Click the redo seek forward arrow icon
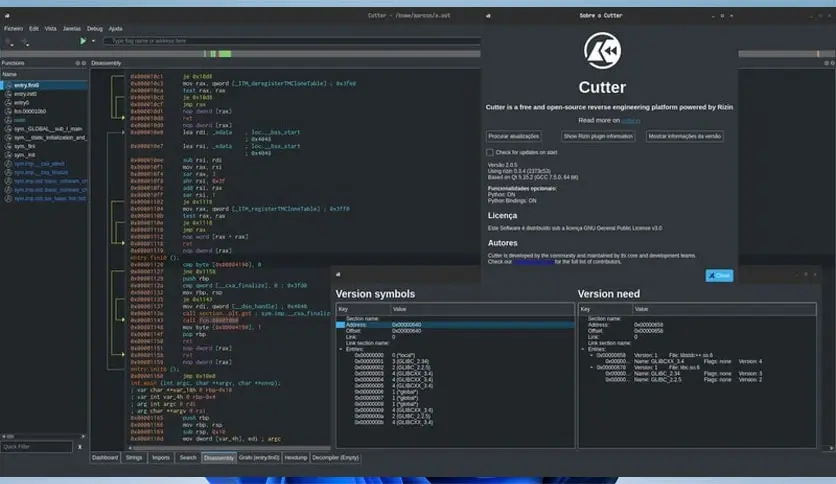The image size is (836, 484). [x=25, y=41]
